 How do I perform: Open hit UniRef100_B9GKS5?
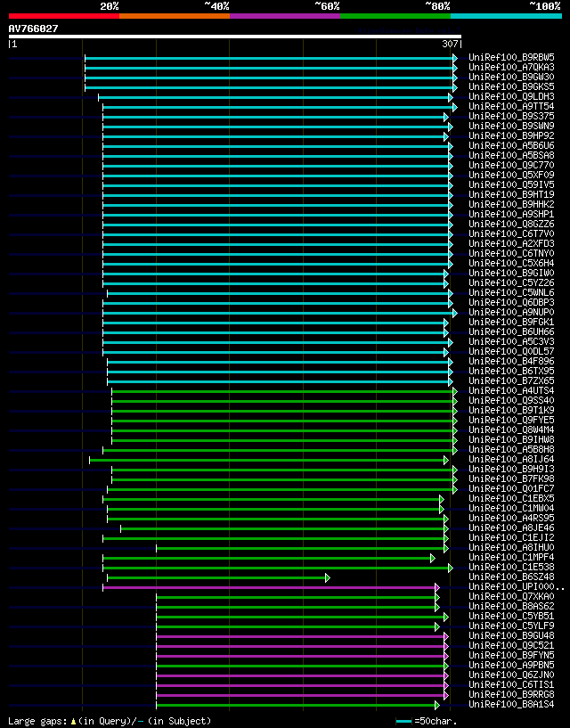pyautogui.click(x=511, y=86)
